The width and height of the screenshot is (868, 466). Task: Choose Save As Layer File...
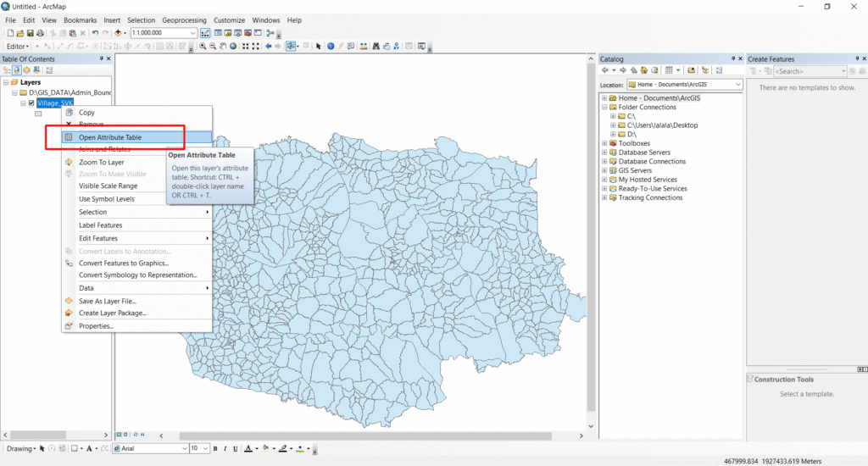pos(136,301)
